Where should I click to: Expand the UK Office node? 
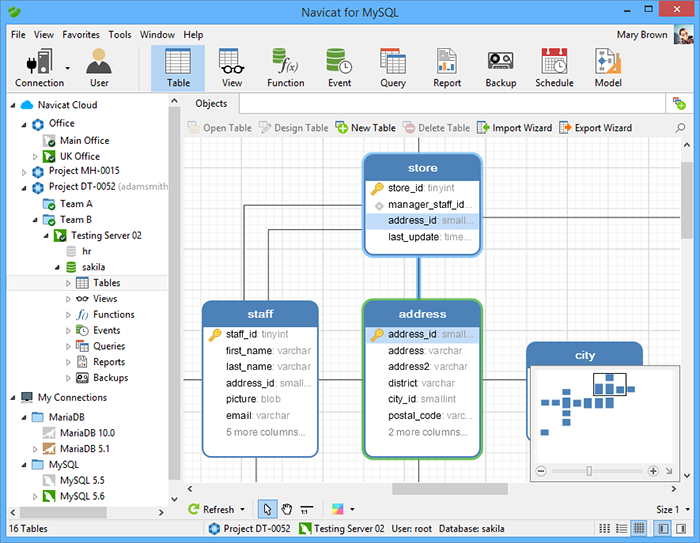(x=35, y=157)
